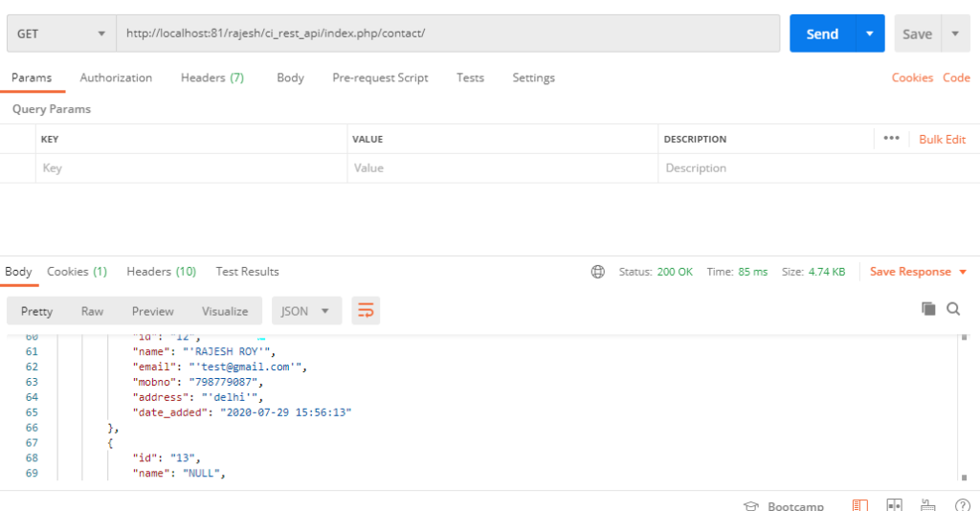Open the help question mark icon
Viewport: 980px width, 511px height.
pos(963,505)
